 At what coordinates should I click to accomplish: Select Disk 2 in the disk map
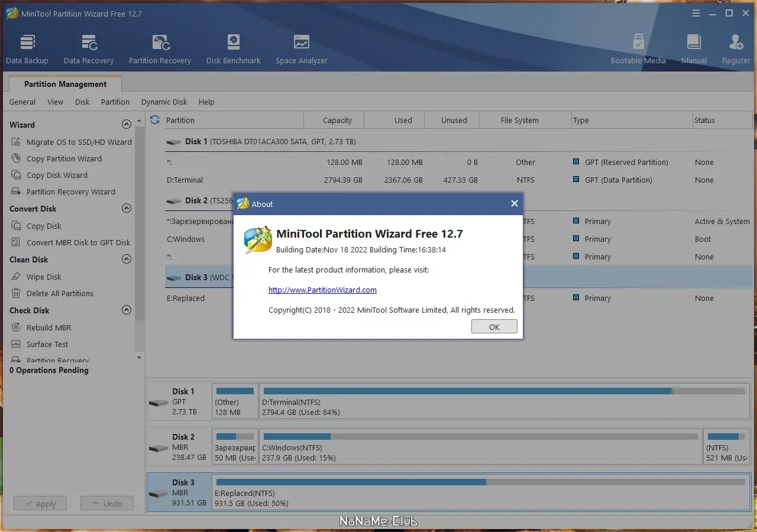click(x=178, y=447)
